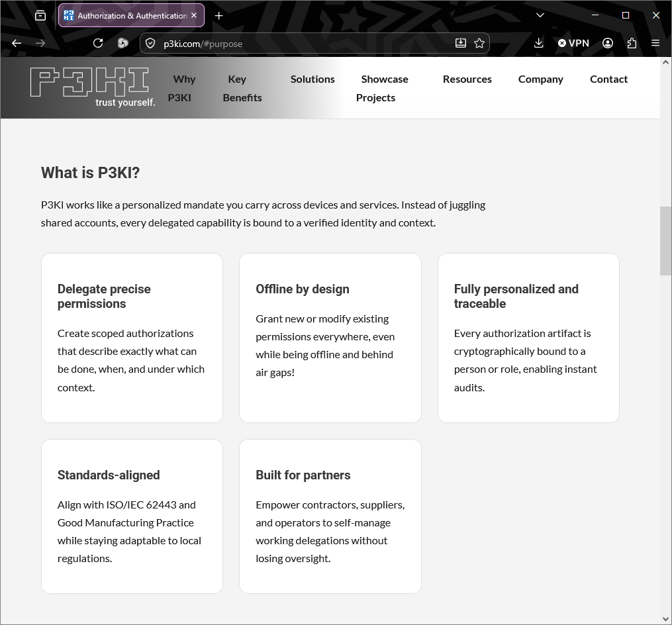Click the Delegate precise permissions card title
The height and width of the screenshot is (625, 672).
[104, 296]
